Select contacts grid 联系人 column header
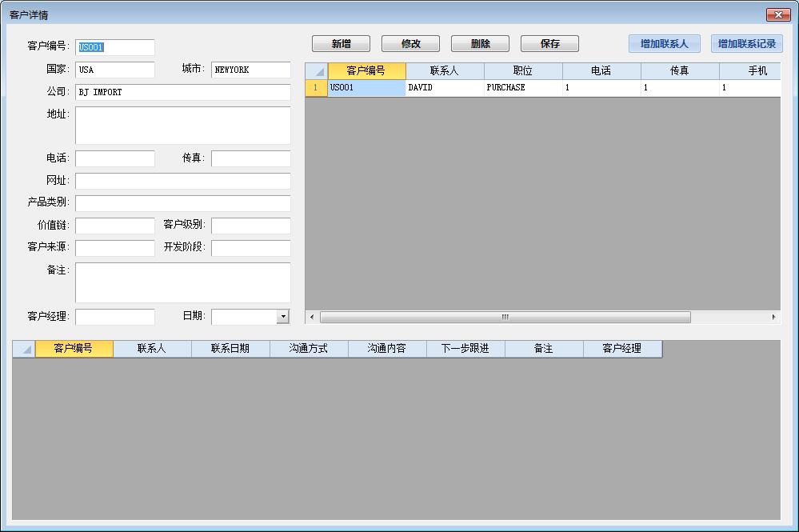 coord(445,71)
